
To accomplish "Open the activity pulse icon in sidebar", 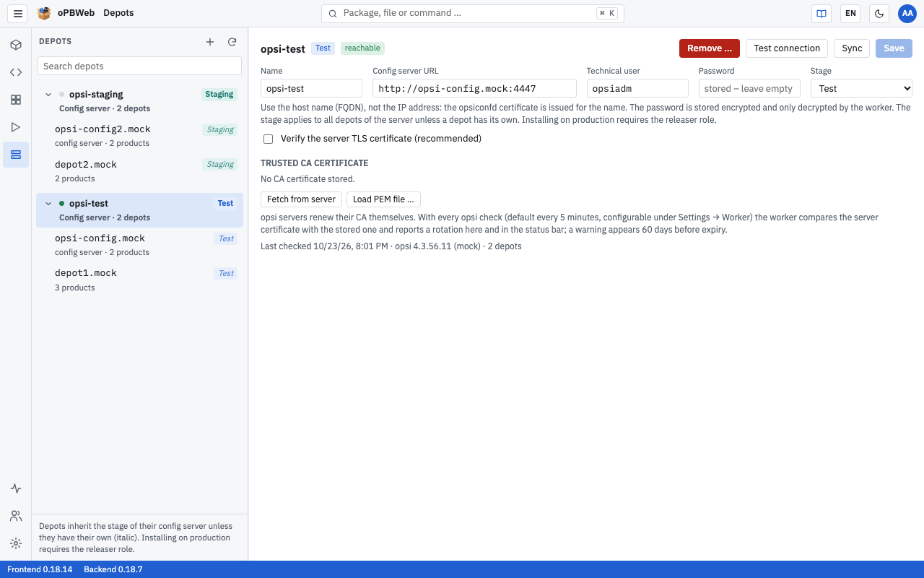I will pyautogui.click(x=16, y=488).
